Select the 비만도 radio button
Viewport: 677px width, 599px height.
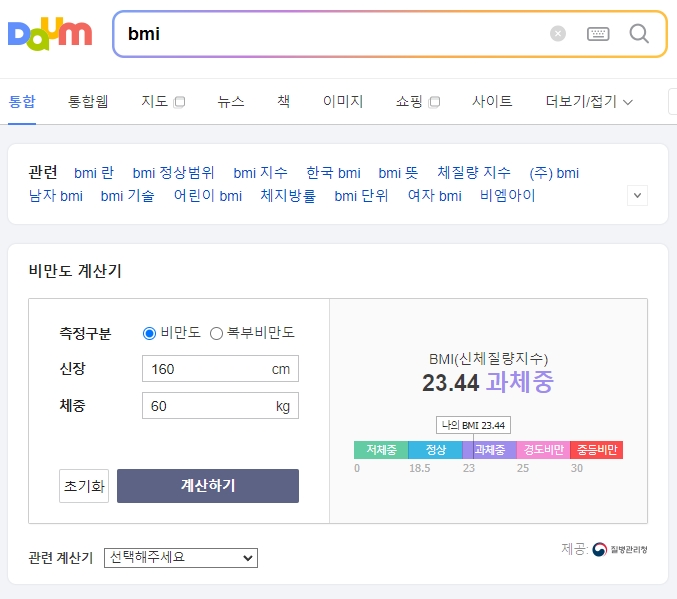coord(149,333)
